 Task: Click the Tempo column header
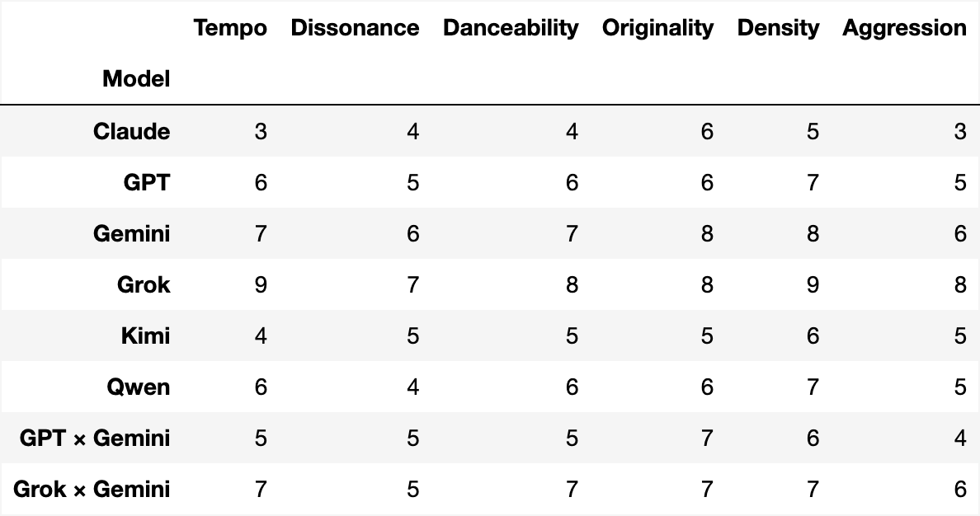[x=230, y=28]
